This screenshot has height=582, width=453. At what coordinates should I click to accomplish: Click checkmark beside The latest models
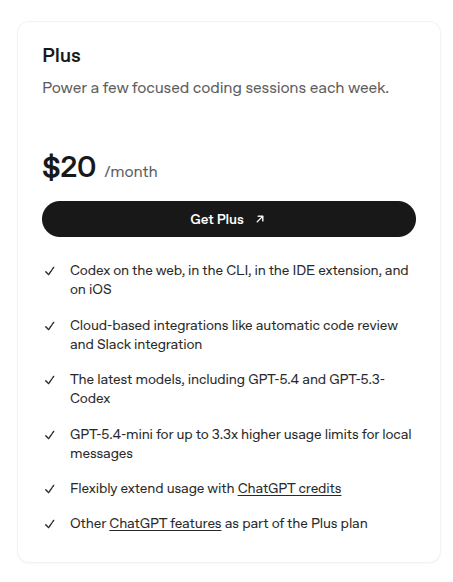(50, 380)
